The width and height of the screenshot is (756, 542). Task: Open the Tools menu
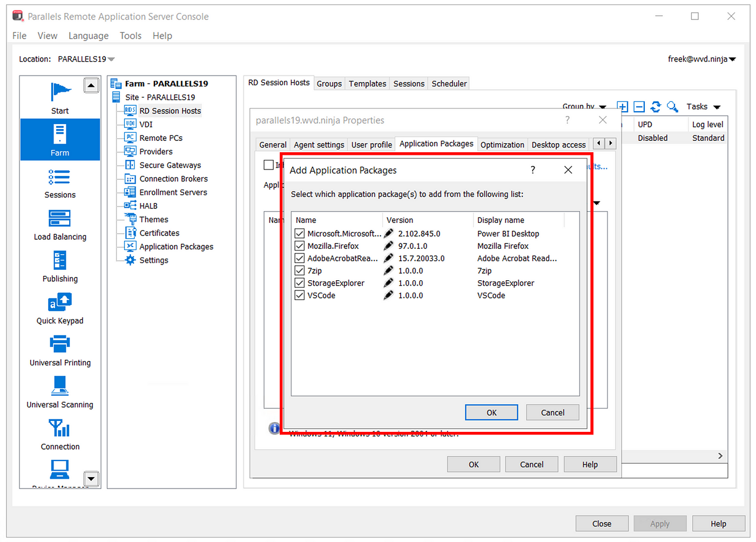pos(131,36)
